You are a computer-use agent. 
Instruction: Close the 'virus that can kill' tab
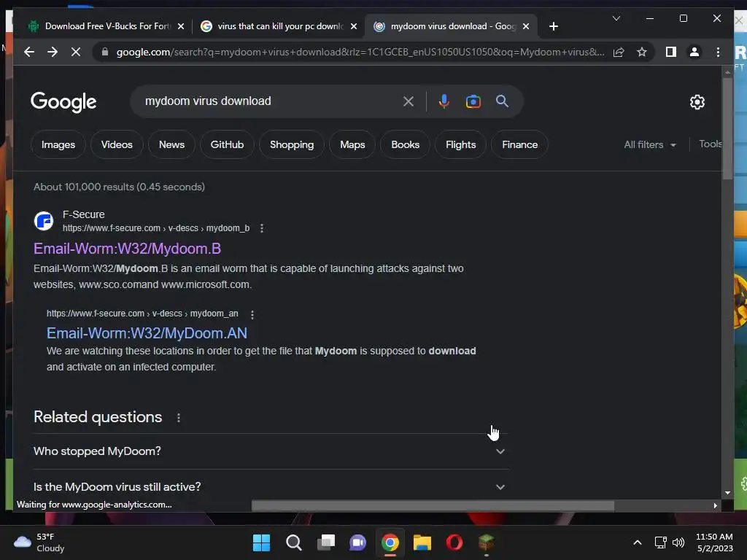click(x=354, y=26)
